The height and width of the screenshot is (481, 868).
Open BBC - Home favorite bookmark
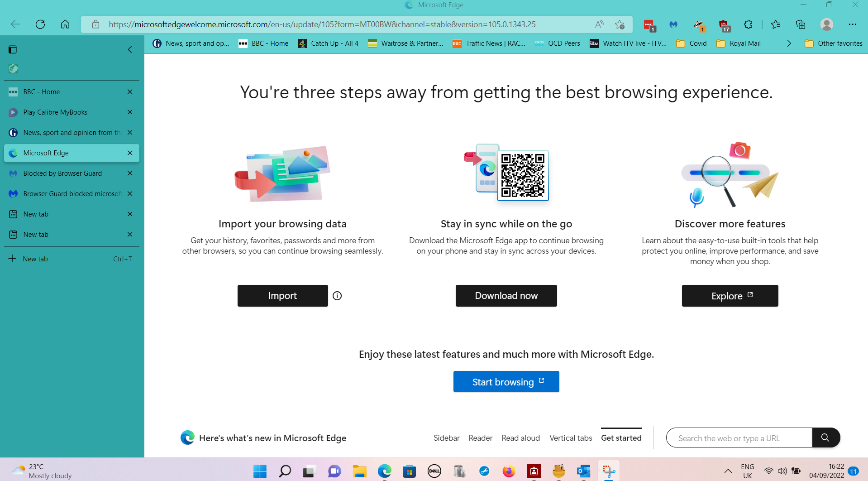263,43
